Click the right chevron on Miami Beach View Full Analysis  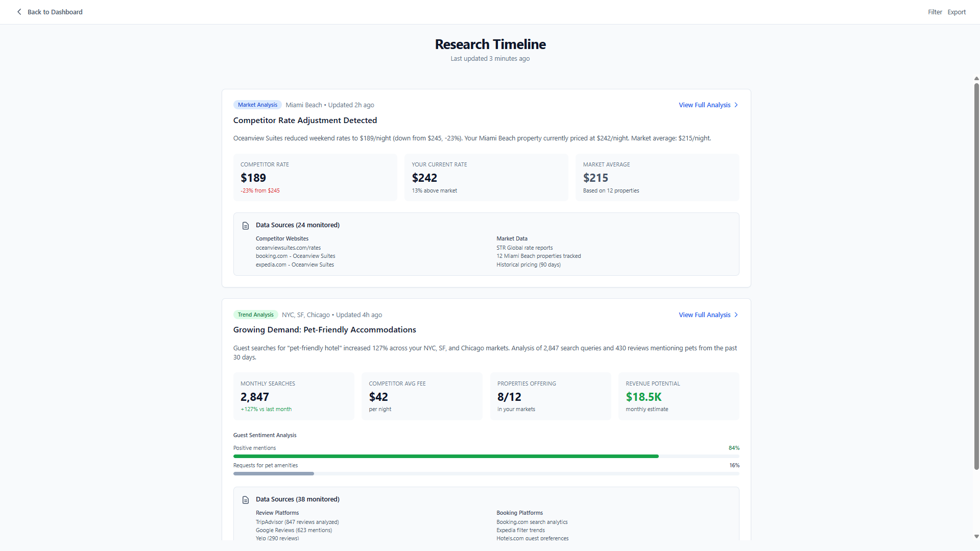pos(735,105)
